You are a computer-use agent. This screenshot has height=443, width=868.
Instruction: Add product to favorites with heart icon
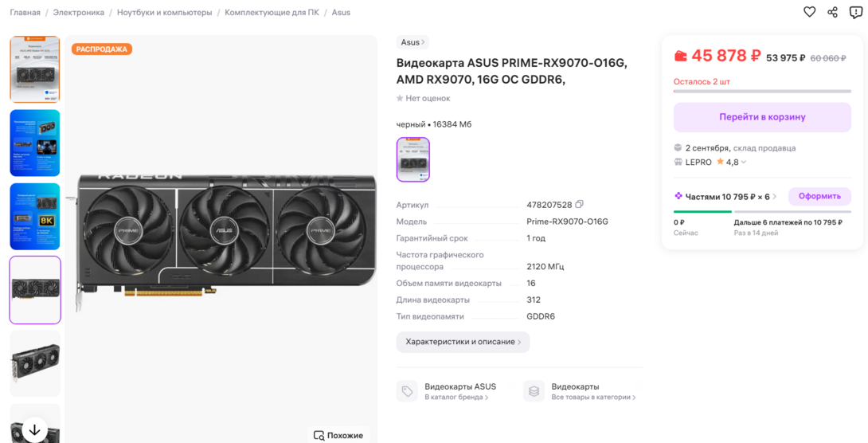(809, 12)
